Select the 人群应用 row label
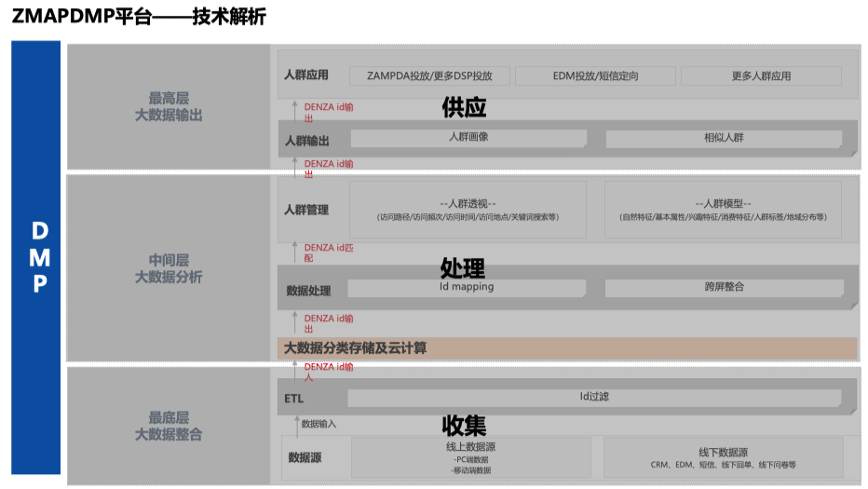Screen dimensions: 868x489 coord(306,75)
